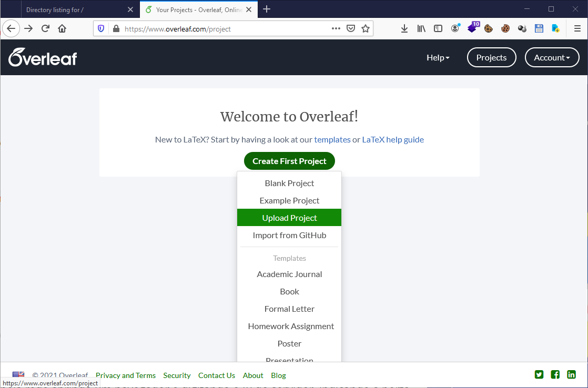Viewport: 588px width, 388px height.
Task: Open Overleaf's LinkedIn page
Action: pyautogui.click(x=571, y=374)
